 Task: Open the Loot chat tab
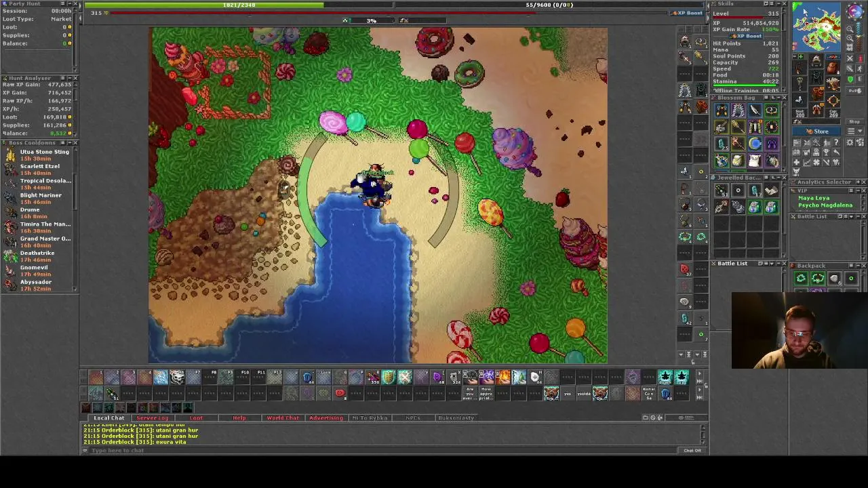[x=196, y=418]
